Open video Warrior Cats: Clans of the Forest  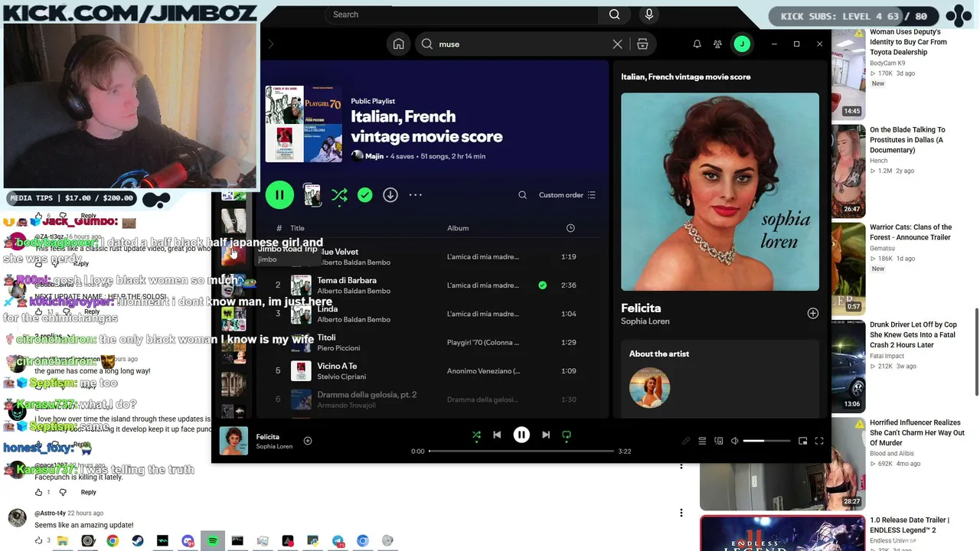point(910,232)
